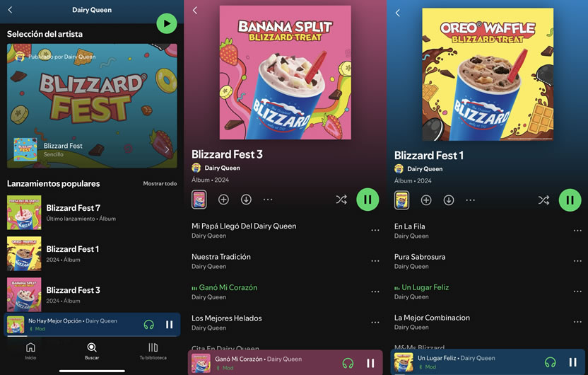The image size is (588, 375).
Task: Add Blizzard Fest 3 album to library
Action: tap(223, 200)
